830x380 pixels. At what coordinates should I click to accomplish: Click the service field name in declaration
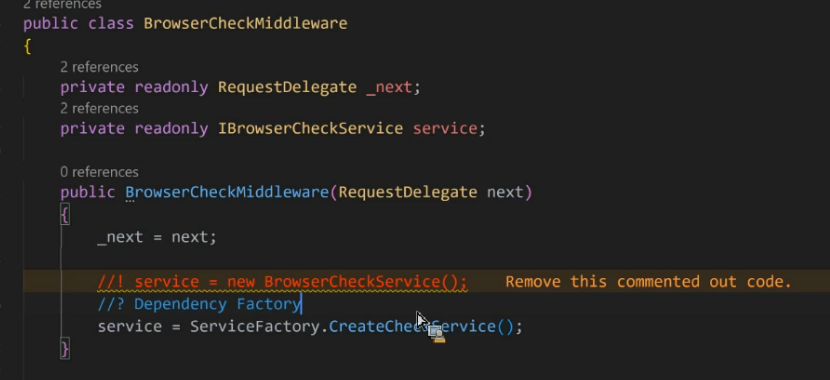pos(445,129)
